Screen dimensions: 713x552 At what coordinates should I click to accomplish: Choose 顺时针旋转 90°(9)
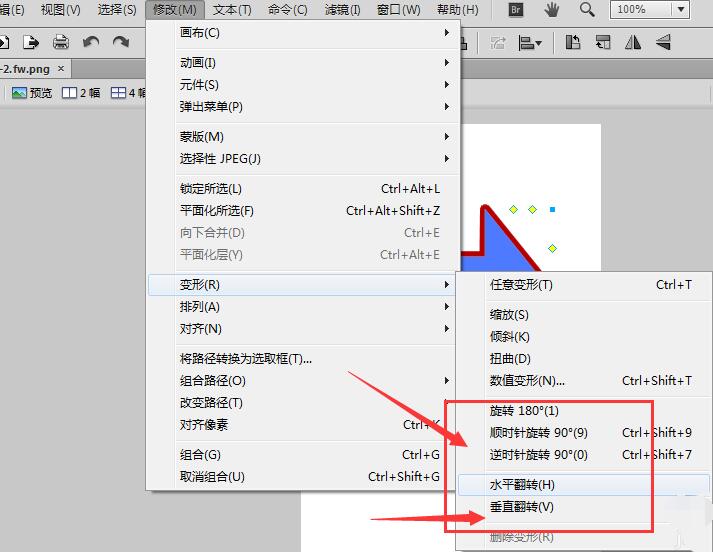pos(584,432)
